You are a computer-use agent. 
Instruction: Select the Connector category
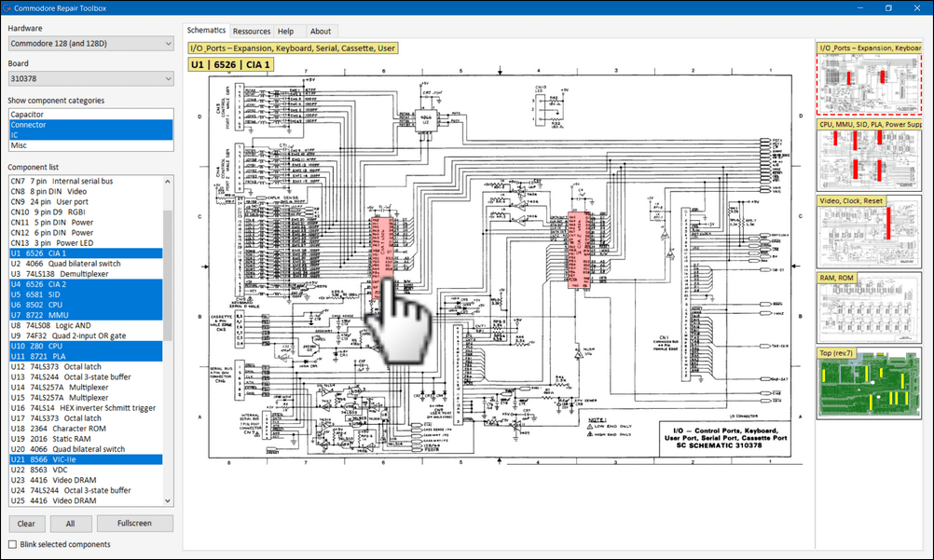91,125
